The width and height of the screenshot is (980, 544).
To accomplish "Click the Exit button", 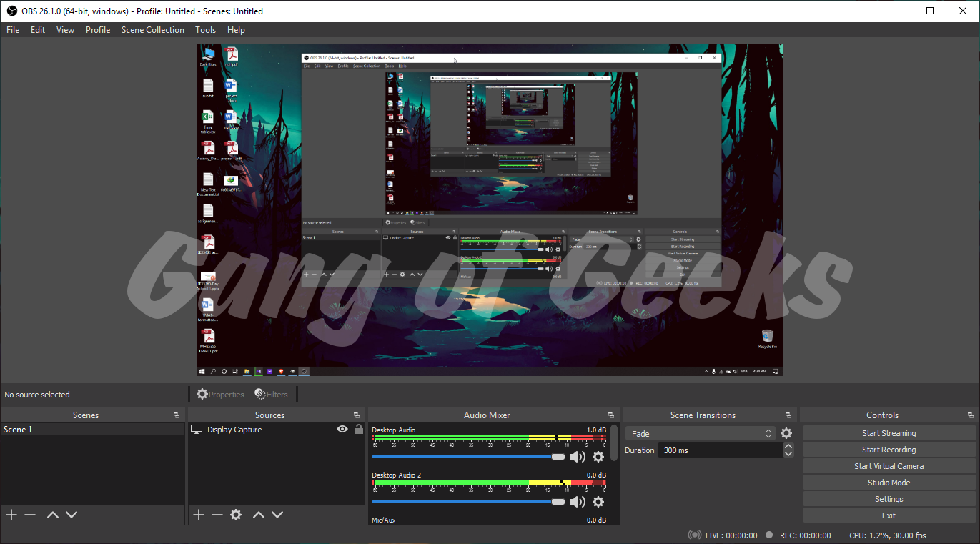I will pyautogui.click(x=889, y=515).
